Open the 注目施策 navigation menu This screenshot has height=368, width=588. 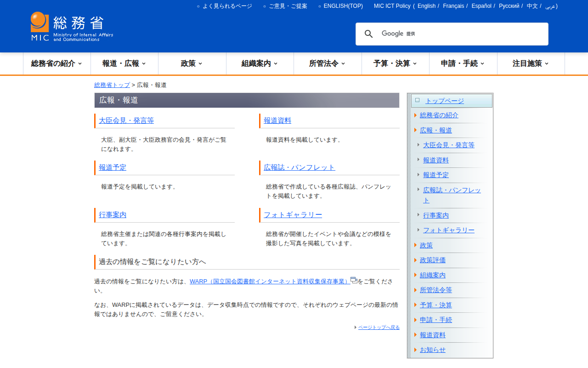point(531,63)
